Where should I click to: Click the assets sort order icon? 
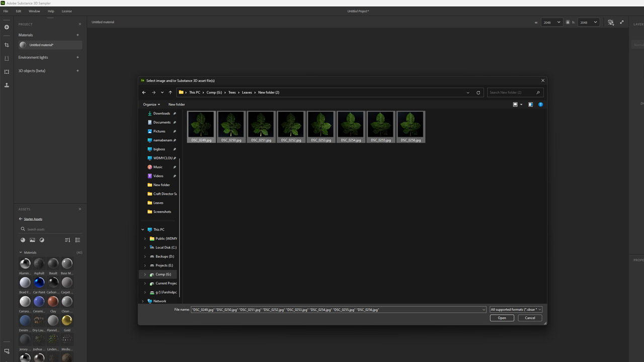pyautogui.click(x=67, y=240)
